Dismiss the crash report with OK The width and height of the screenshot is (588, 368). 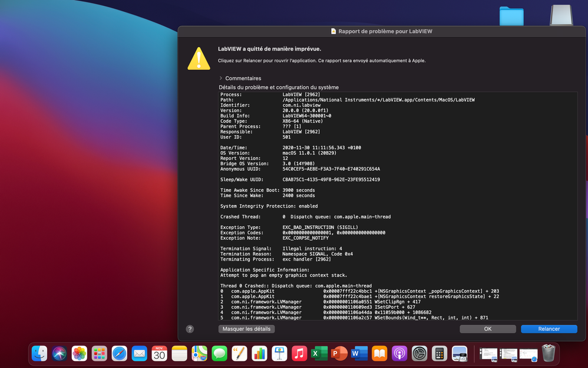pos(487,329)
